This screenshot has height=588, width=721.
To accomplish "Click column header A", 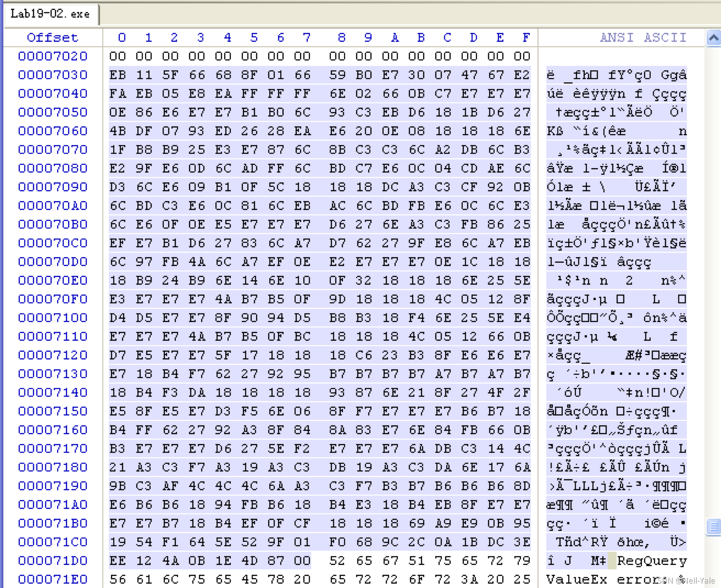I will point(394,38).
